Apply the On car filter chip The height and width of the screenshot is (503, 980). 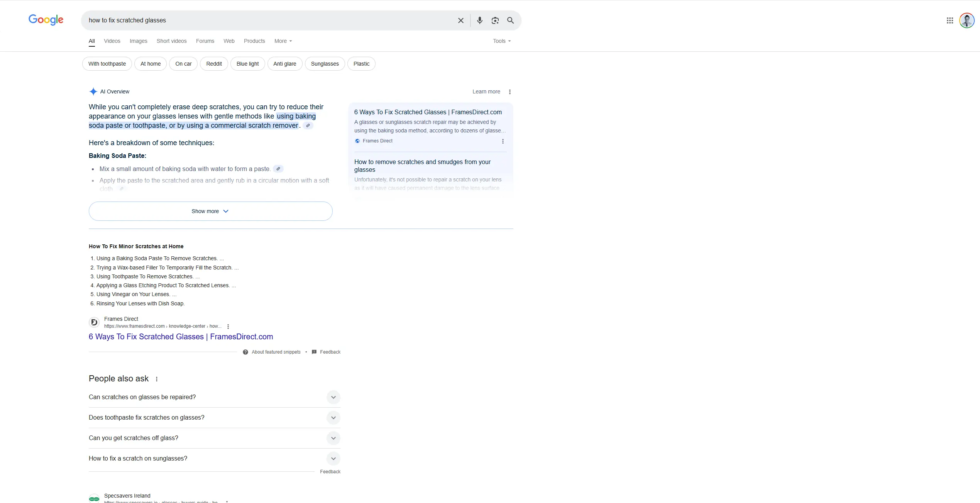tap(183, 64)
